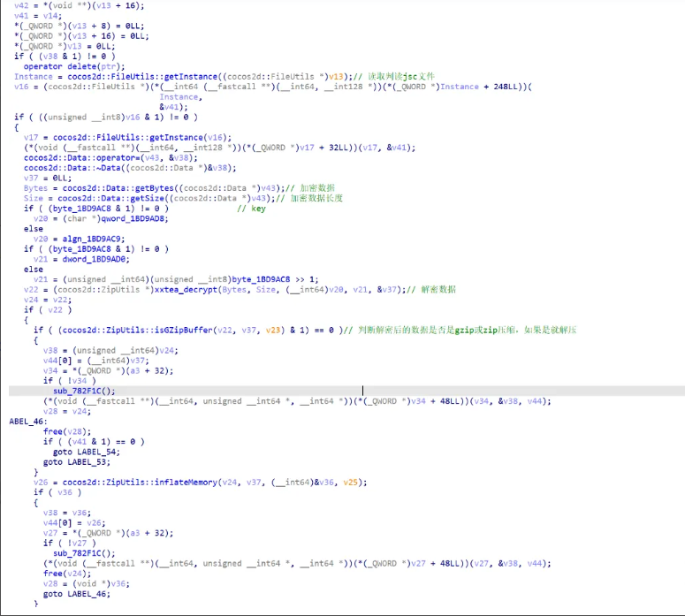Click 'v28 = (void *)v36;' line
This screenshot has width=685, height=616.
(x=87, y=583)
